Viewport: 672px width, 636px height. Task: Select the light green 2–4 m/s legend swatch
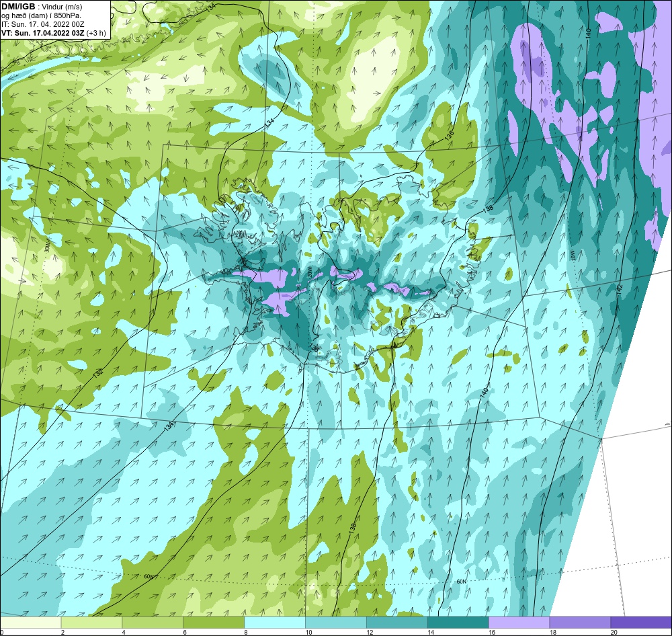coord(91,622)
